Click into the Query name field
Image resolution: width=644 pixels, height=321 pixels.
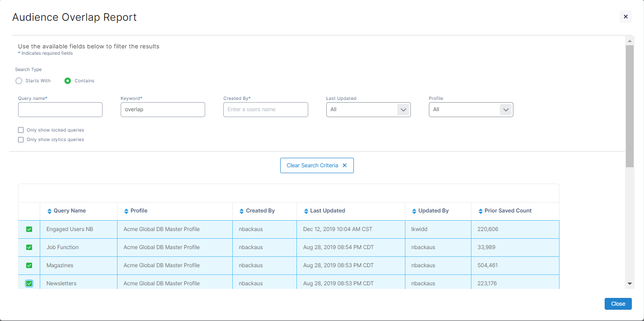(x=60, y=110)
